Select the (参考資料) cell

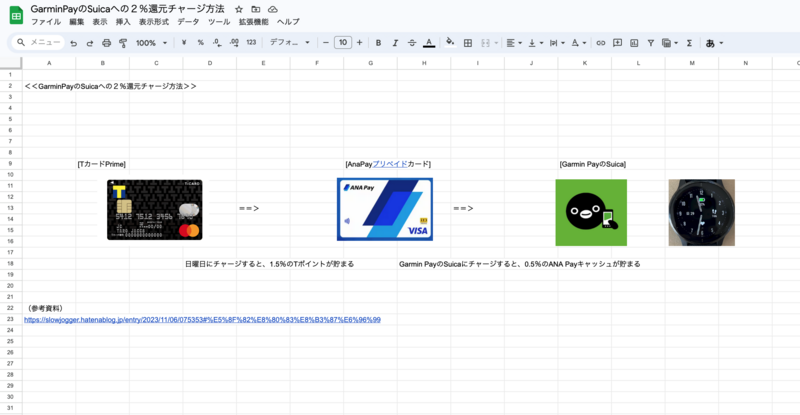pos(45,308)
